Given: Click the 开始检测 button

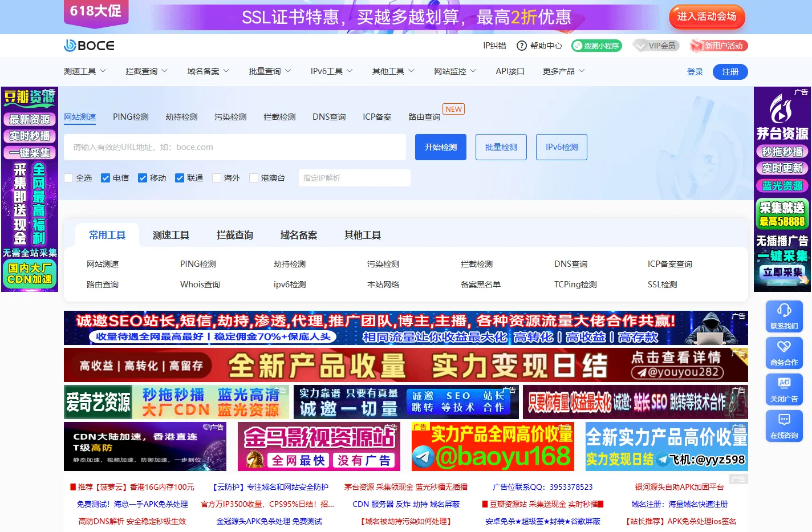Looking at the screenshot, I should (x=441, y=147).
